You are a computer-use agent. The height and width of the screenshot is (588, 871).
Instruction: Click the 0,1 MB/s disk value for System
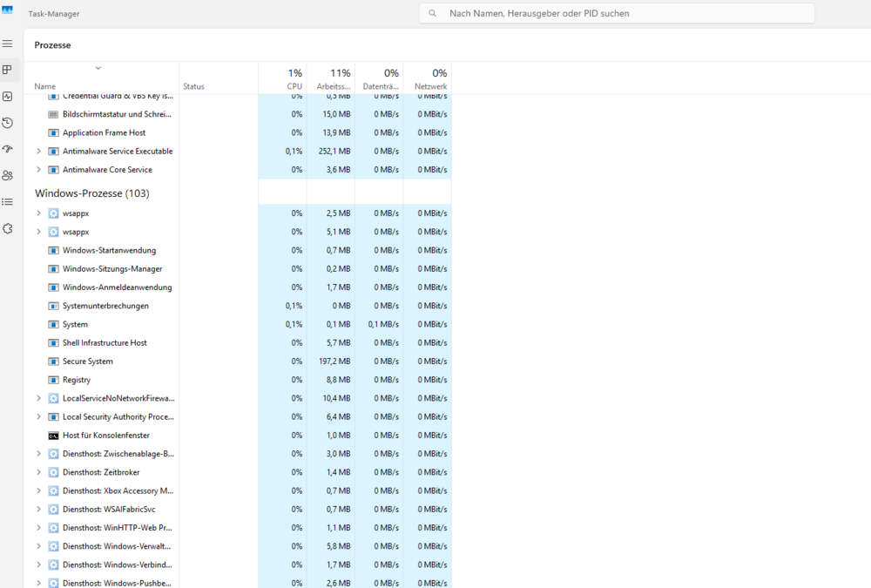[x=383, y=325]
